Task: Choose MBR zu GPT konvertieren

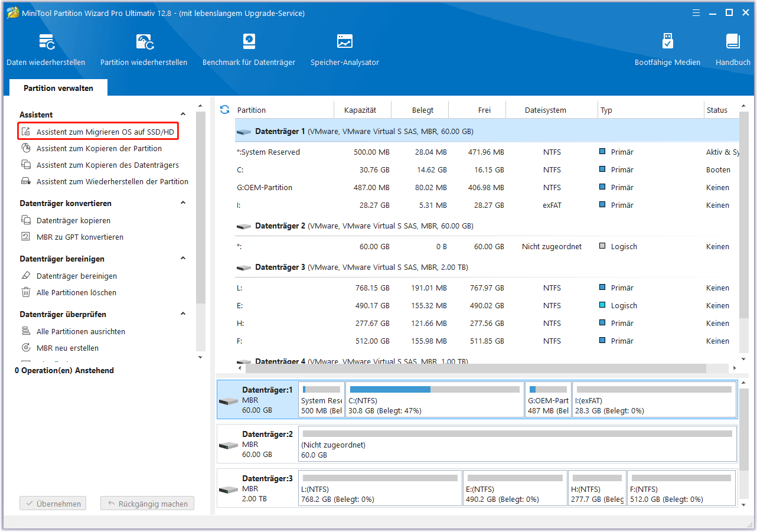Action: [80, 237]
